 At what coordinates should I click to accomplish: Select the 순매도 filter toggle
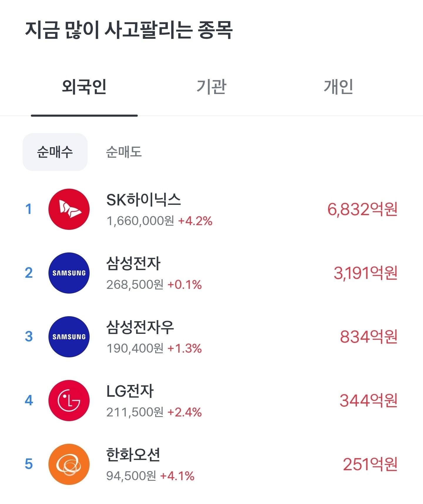tap(124, 152)
